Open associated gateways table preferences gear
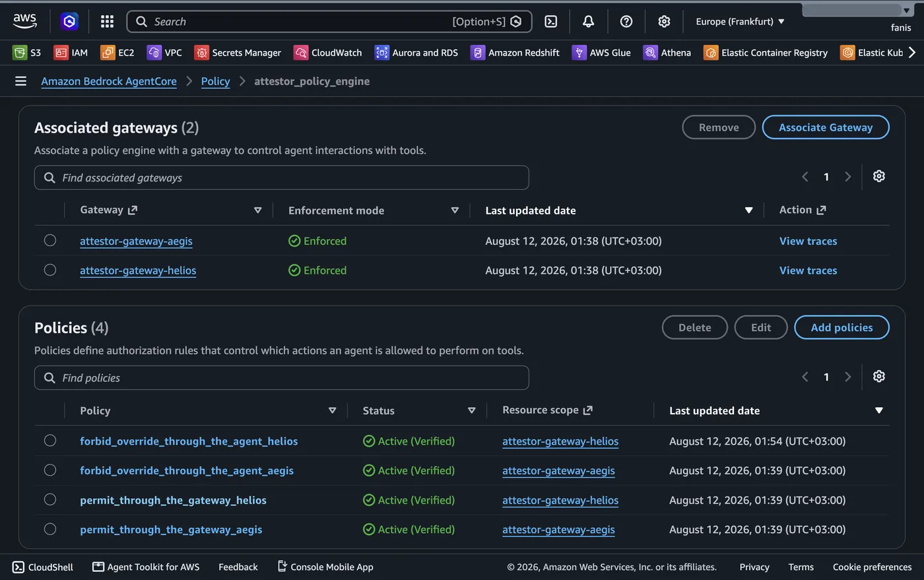 [x=878, y=176]
